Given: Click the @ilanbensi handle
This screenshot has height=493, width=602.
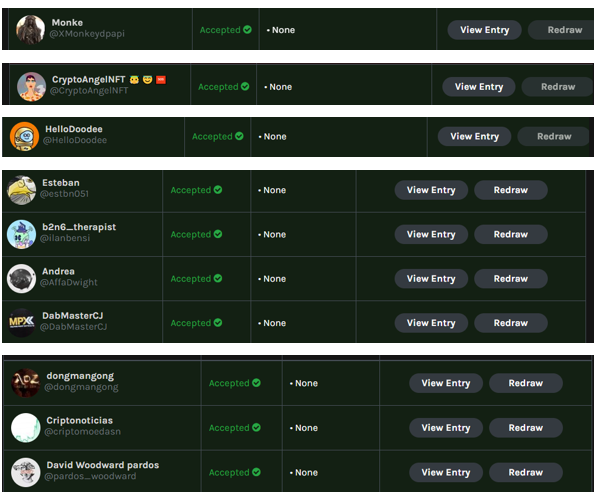Looking at the screenshot, I should (65, 238).
